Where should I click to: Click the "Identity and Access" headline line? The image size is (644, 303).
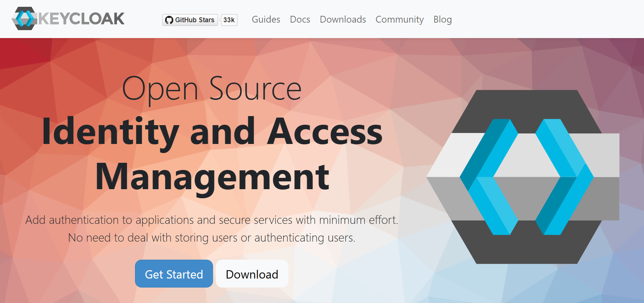pyautogui.click(x=212, y=132)
